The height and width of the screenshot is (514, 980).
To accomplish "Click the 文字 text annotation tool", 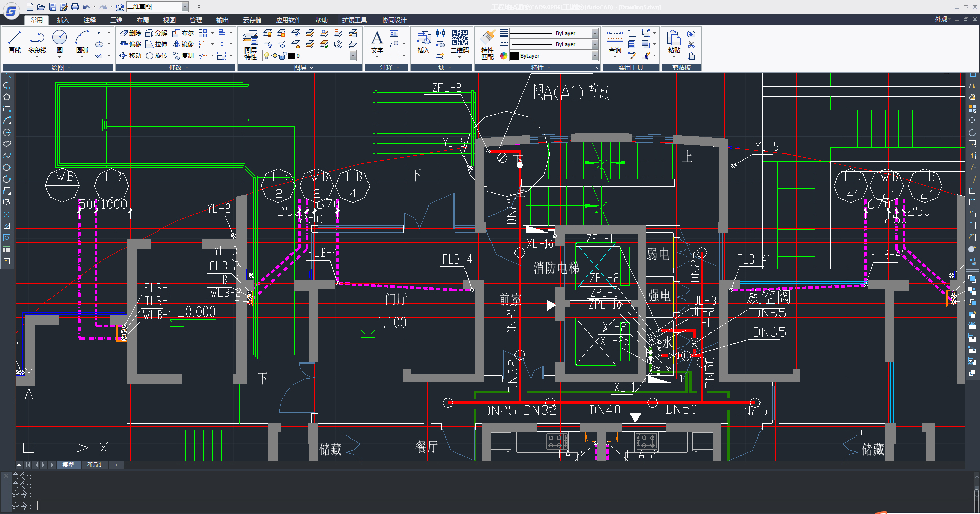I will 377,41.
